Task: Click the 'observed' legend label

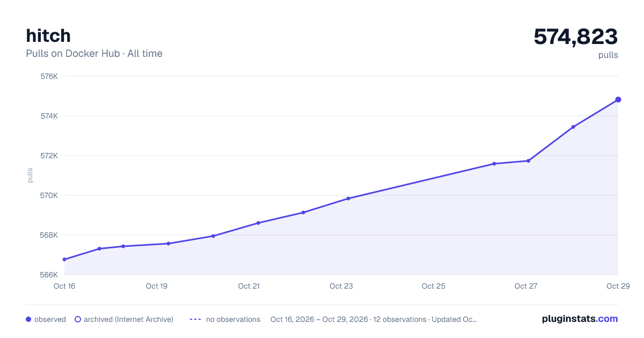Action: (50, 319)
